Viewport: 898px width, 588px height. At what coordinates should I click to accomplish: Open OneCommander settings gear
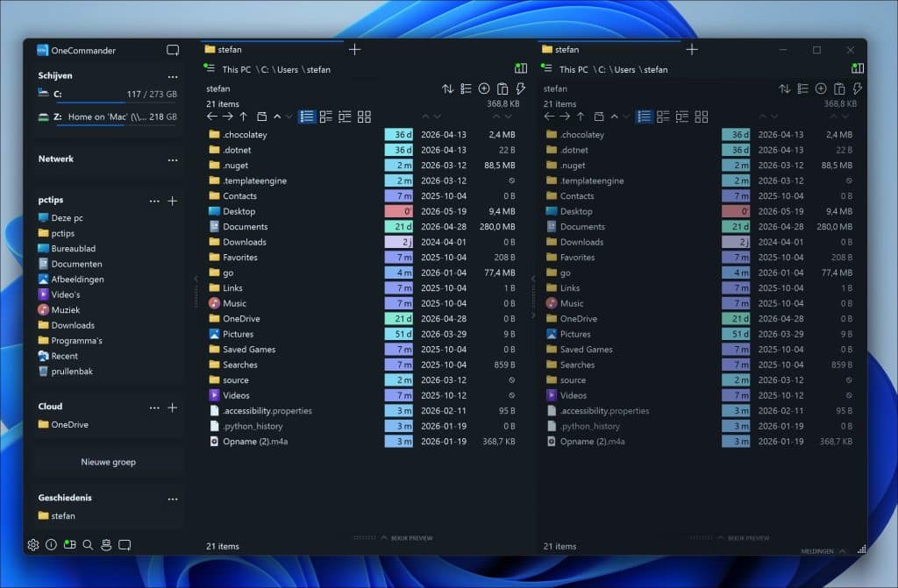click(x=33, y=544)
